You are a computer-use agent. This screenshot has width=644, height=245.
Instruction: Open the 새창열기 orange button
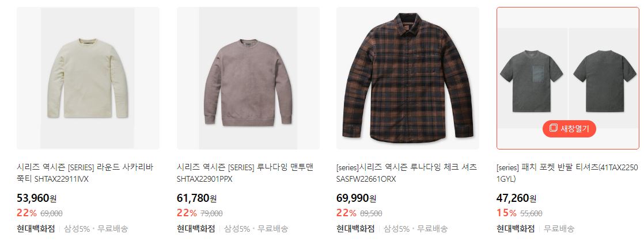coord(569,128)
